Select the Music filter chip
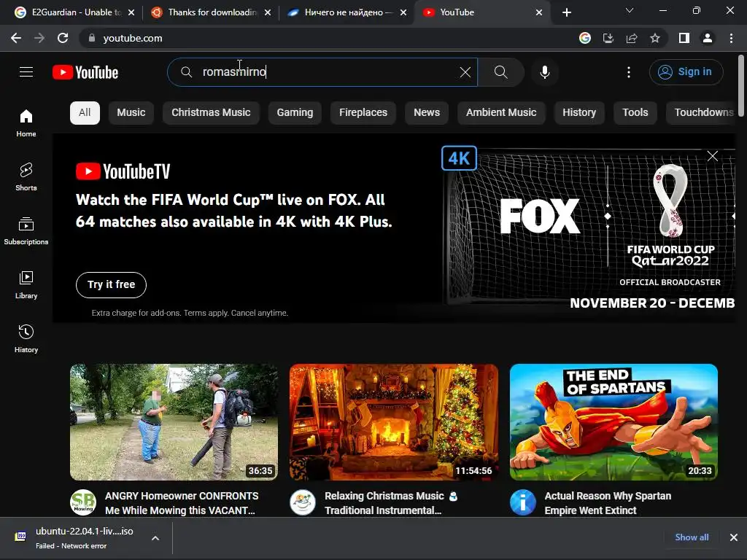 (x=131, y=113)
